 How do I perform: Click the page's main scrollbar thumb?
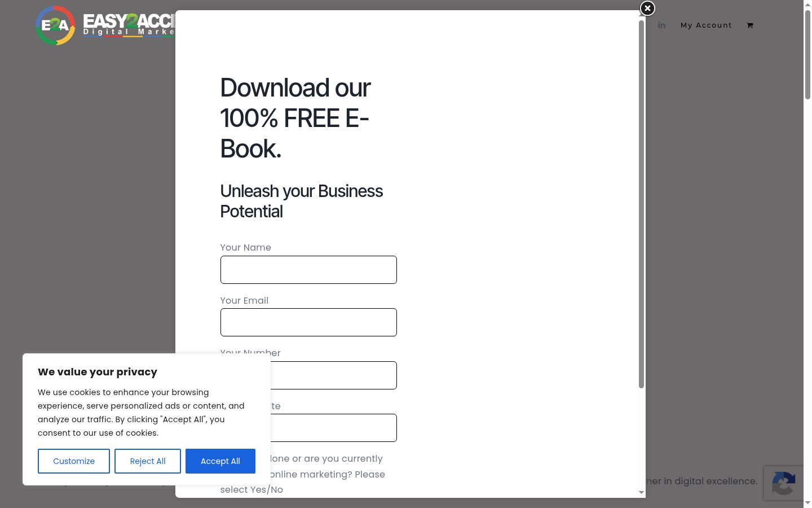[807, 54]
